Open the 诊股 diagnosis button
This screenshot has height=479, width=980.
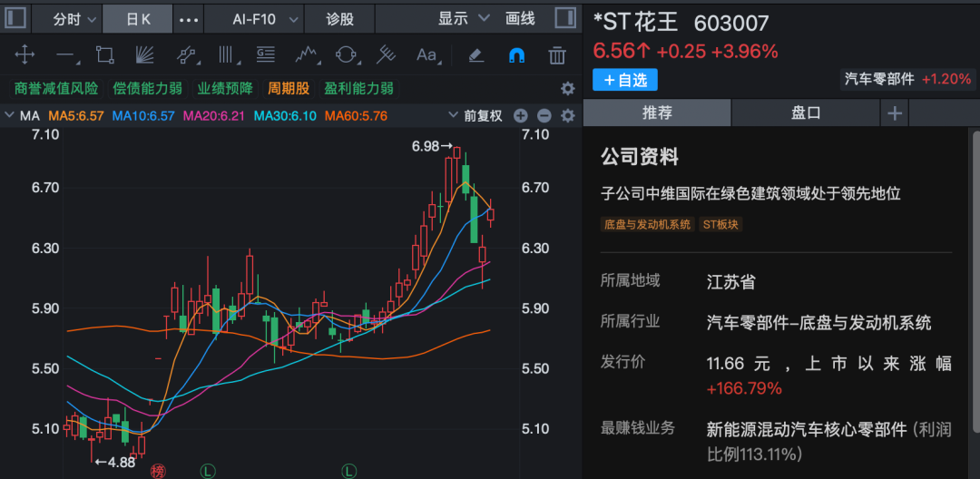coord(340,18)
